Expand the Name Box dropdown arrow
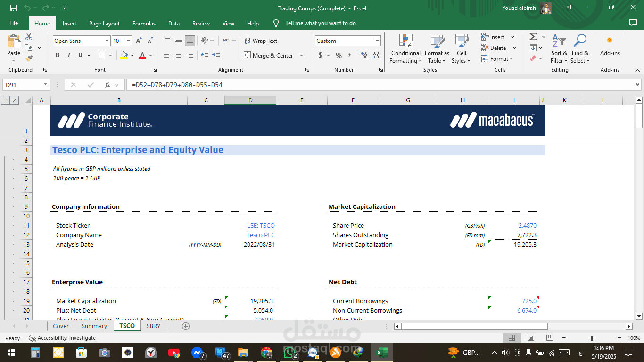Viewport: 644px width, 362px height. [46, 85]
